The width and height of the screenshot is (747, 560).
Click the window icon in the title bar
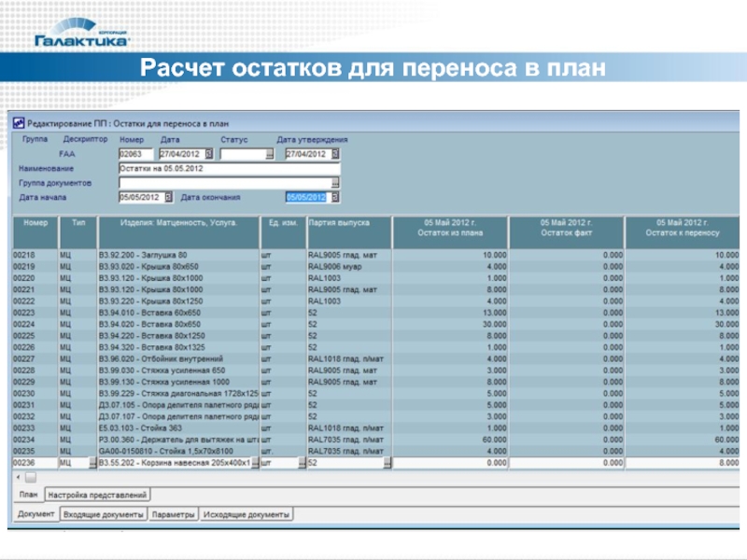18,122
